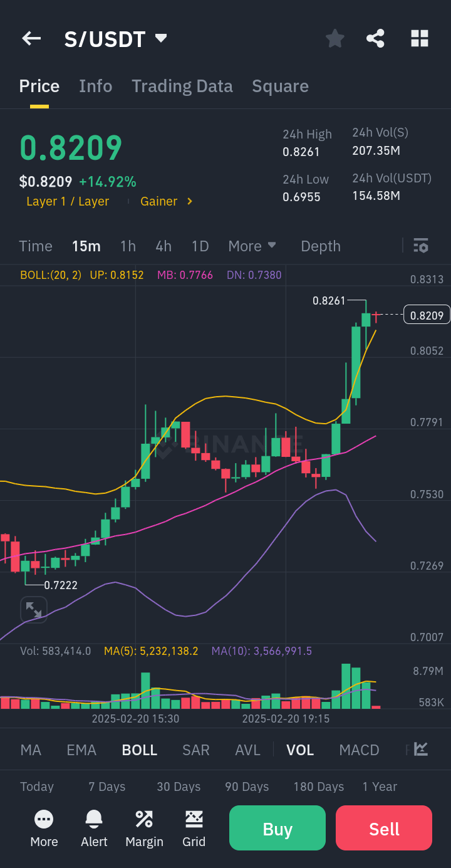Expand chart to fullscreen
Screen dimensions: 451x868
click(x=34, y=609)
